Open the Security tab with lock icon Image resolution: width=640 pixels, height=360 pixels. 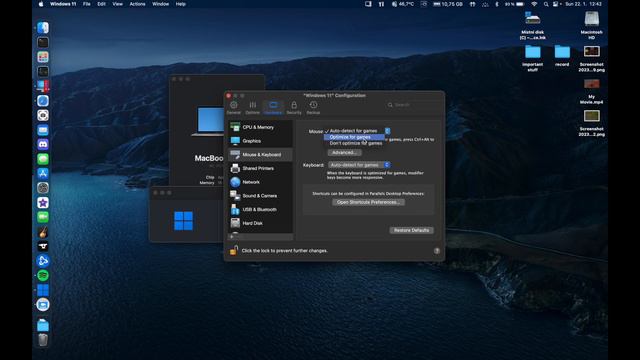tap(294, 108)
